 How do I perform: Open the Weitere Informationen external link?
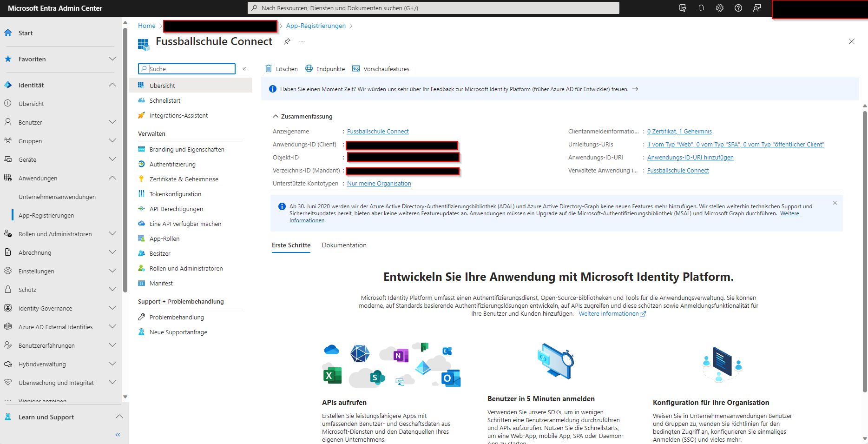tap(612, 314)
